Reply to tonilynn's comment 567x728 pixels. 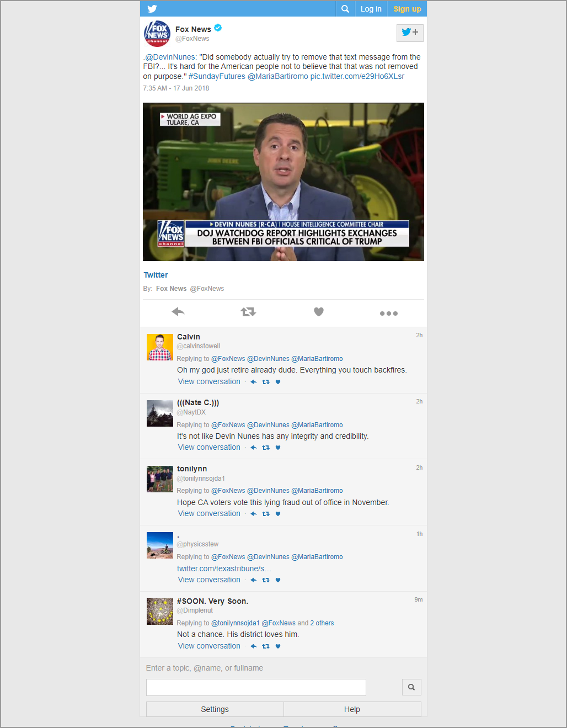254,514
